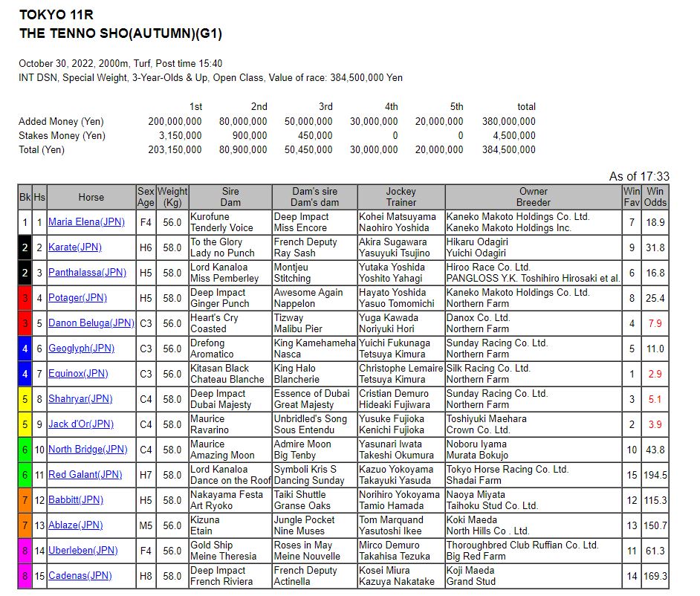The width and height of the screenshot is (700, 596).
Task: Open the Danon Beluga(JPN) horse link
Action: click(91, 323)
